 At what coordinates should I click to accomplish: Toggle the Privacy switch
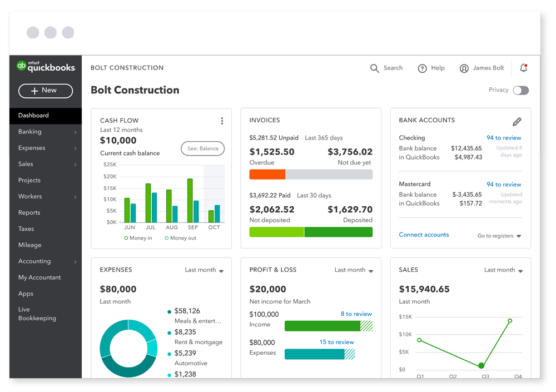coord(520,91)
